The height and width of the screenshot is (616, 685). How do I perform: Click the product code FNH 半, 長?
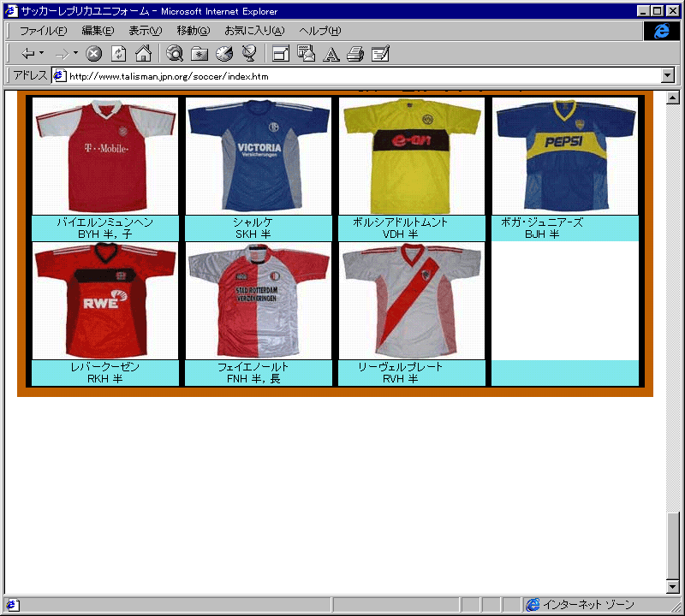tap(253, 379)
